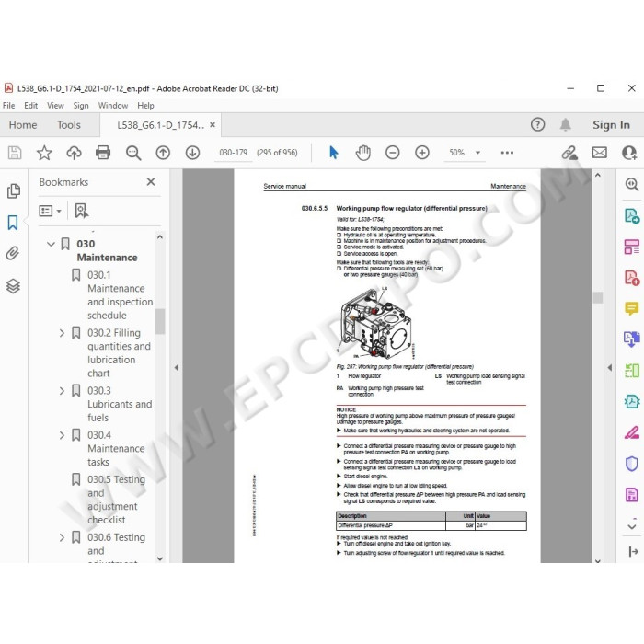Viewport: 644px width, 644px height.
Task: Open the share with others icon
Action: 628,153
